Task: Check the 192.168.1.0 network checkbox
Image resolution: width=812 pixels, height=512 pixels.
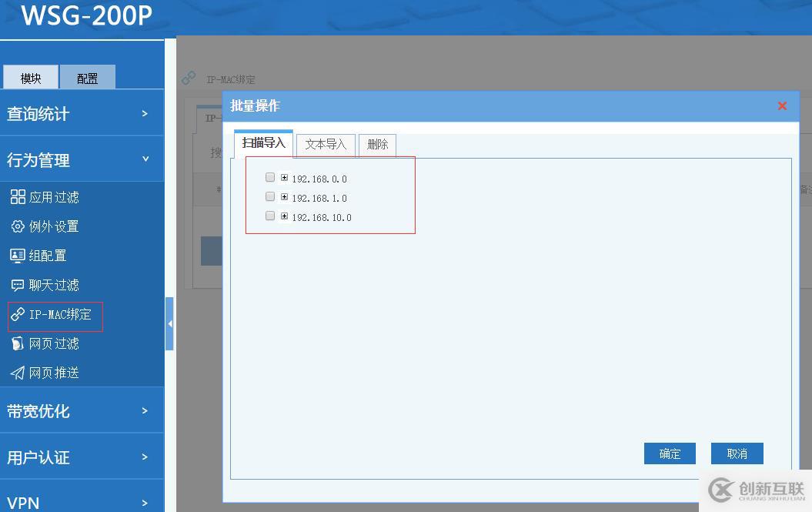Action: (270, 196)
